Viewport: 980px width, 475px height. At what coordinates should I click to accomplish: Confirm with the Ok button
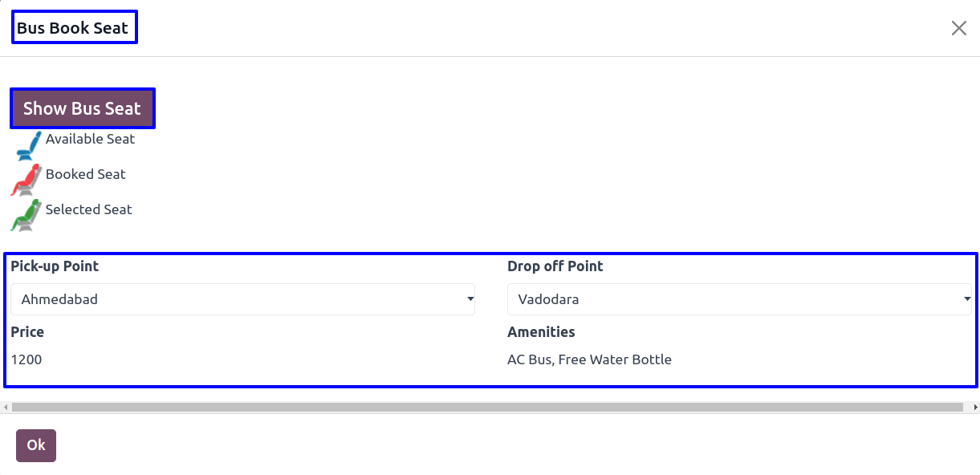[x=36, y=445]
